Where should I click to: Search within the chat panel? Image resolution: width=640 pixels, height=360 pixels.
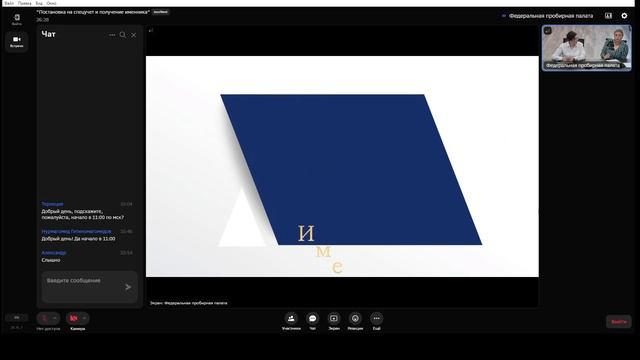click(x=123, y=35)
